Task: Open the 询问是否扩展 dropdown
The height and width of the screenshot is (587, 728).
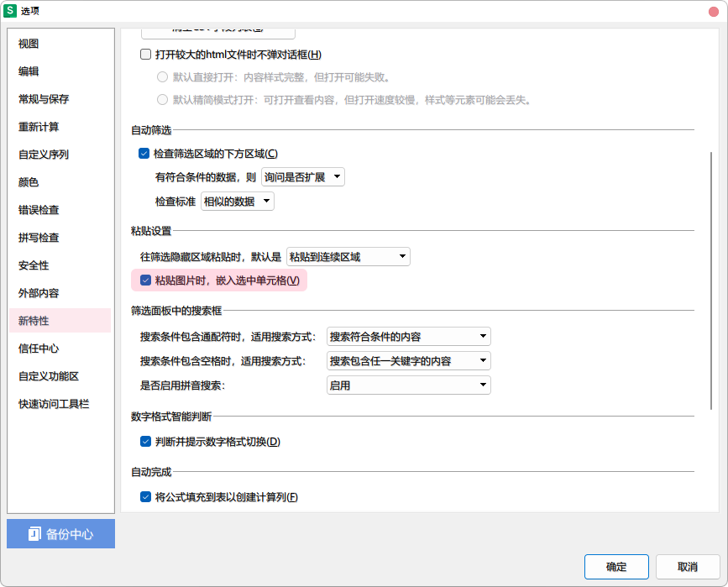Action: tap(302, 177)
